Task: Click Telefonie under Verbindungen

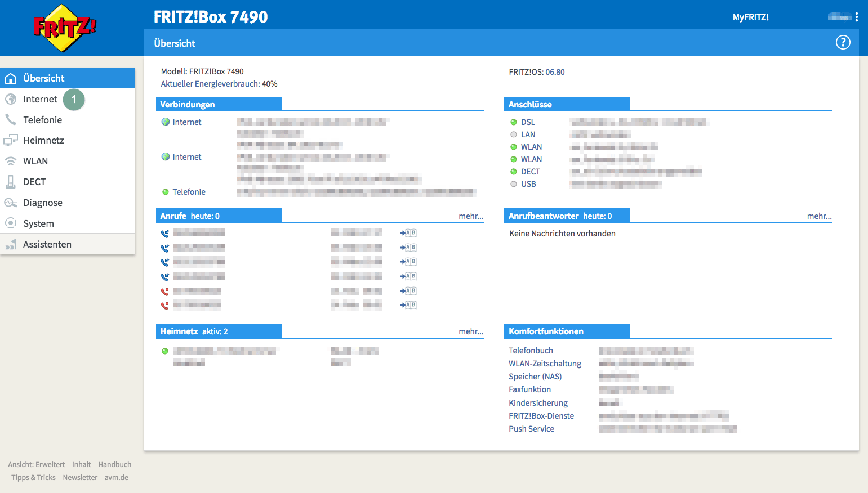Action: pos(189,192)
